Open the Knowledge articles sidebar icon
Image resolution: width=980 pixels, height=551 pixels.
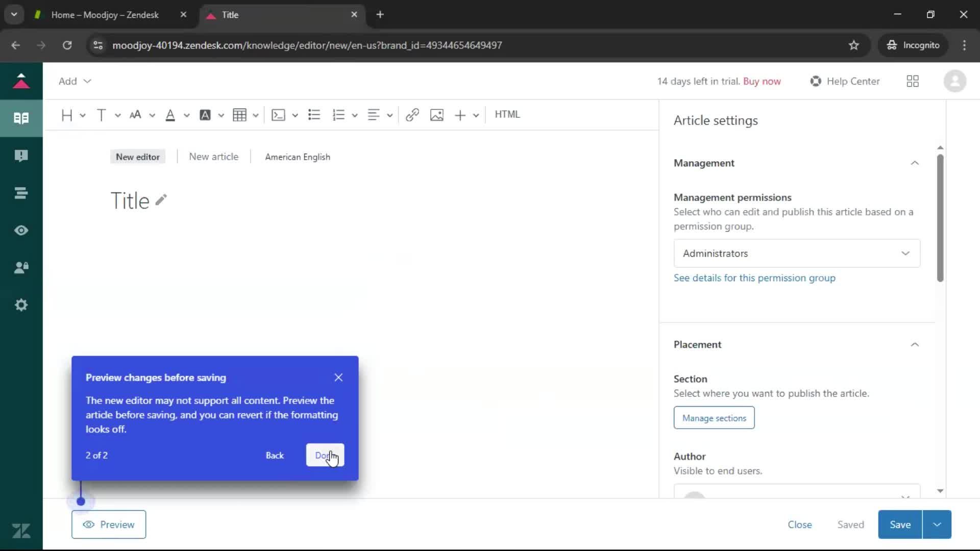21,118
